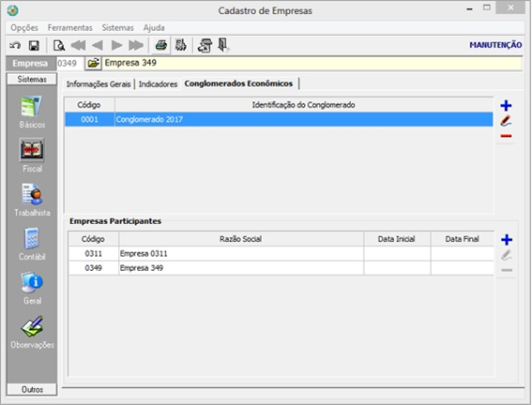Add participating company with lower plus
Viewport: 532px width, 405px height.
point(507,240)
